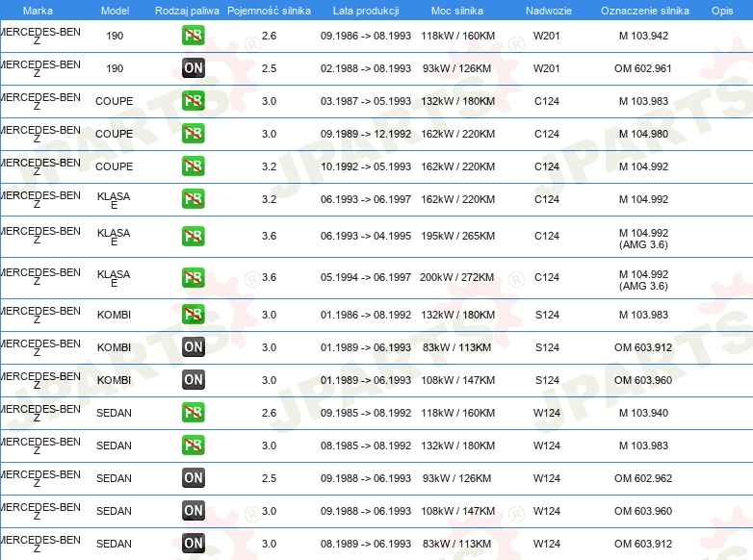Click W201 in the OM 602.961 row
Viewport: 753px width, 560px height.
tap(547, 68)
